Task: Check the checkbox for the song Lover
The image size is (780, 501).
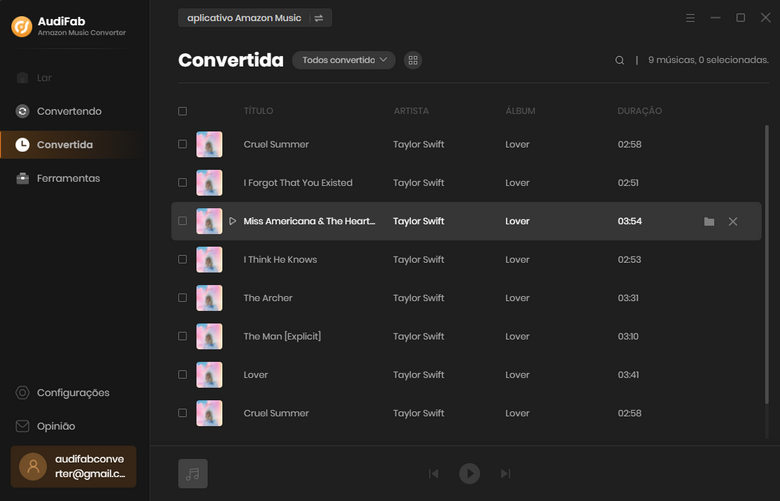Action: click(x=183, y=375)
